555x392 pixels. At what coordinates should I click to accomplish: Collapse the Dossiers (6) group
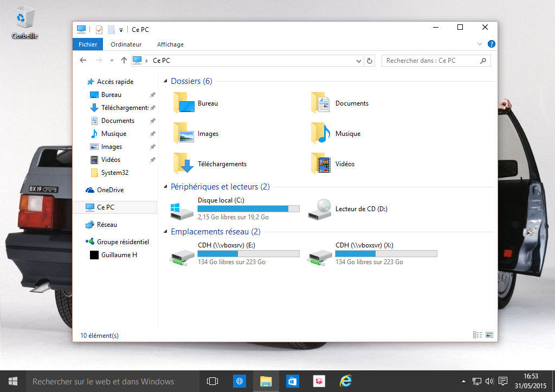pyautogui.click(x=165, y=81)
